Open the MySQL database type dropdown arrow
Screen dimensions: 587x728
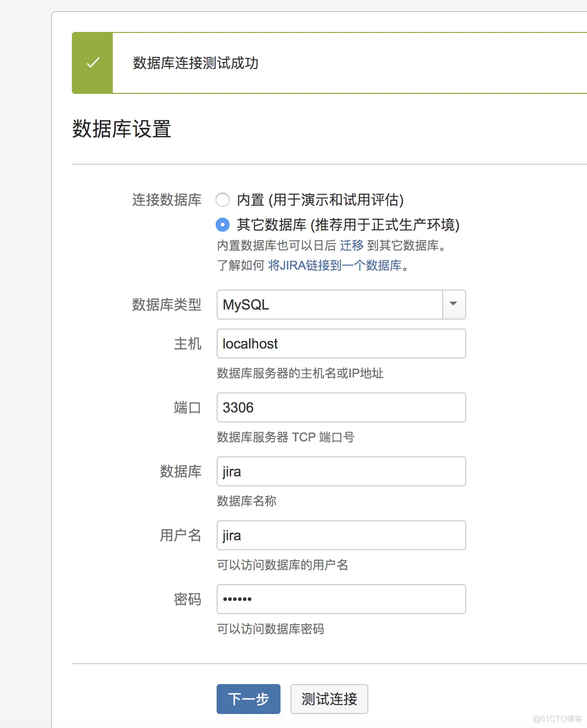pos(454,305)
